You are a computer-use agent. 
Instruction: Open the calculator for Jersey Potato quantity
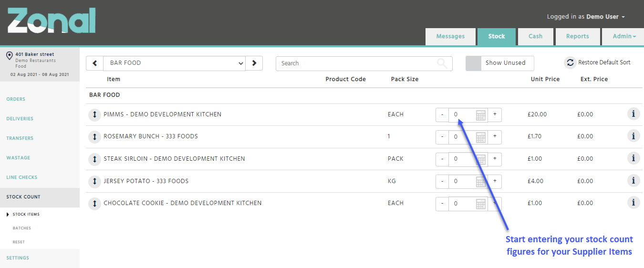(x=481, y=182)
